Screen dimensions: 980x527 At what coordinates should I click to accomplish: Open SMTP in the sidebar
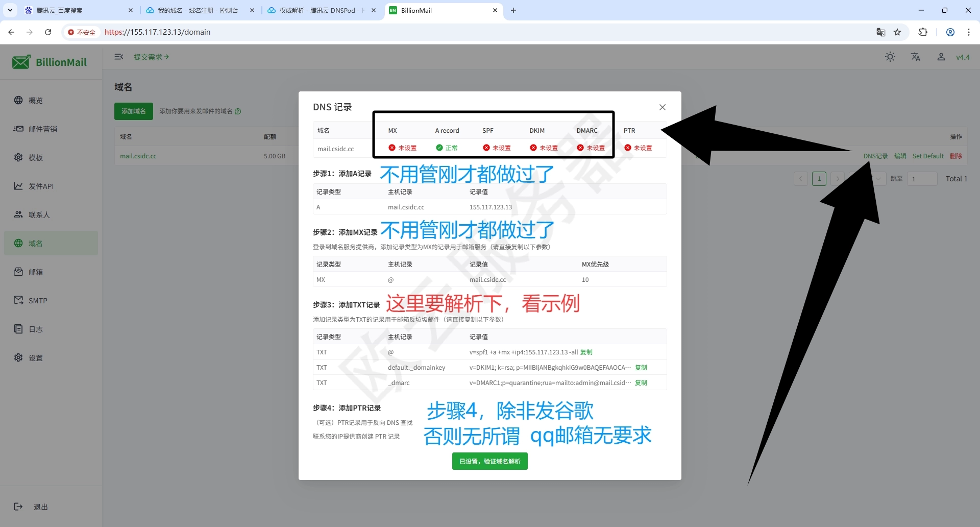tap(51, 300)
